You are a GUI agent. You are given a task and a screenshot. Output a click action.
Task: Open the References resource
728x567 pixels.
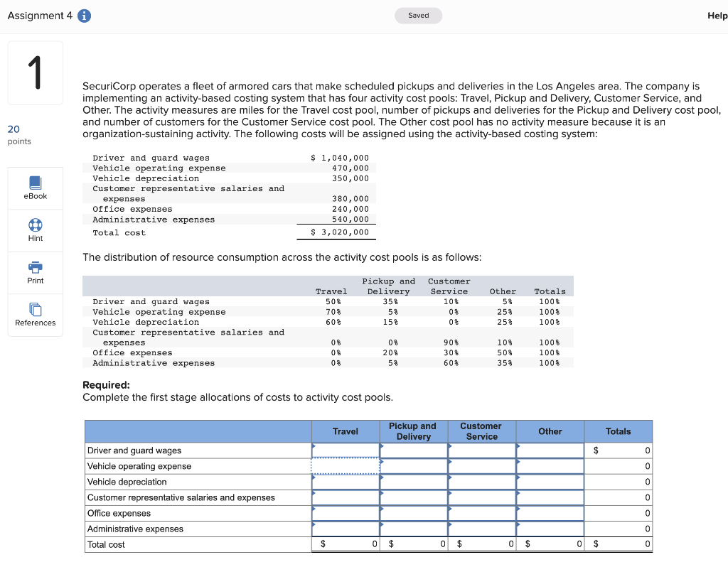[x=35, y=315]
